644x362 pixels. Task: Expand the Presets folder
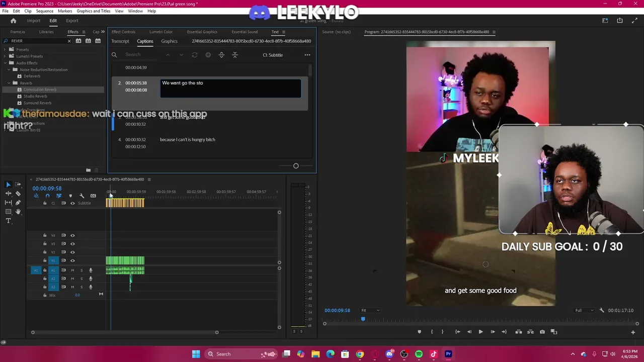point(5,49)
